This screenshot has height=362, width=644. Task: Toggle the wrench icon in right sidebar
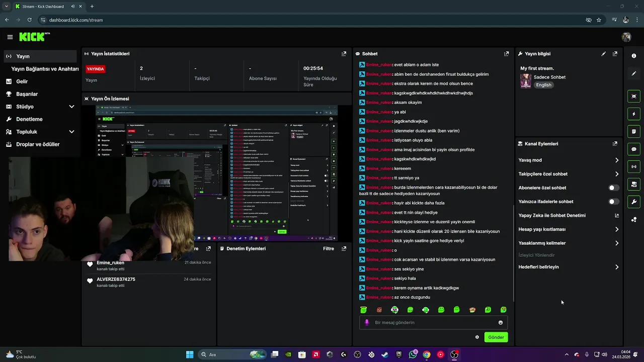[x=634, y=202]
